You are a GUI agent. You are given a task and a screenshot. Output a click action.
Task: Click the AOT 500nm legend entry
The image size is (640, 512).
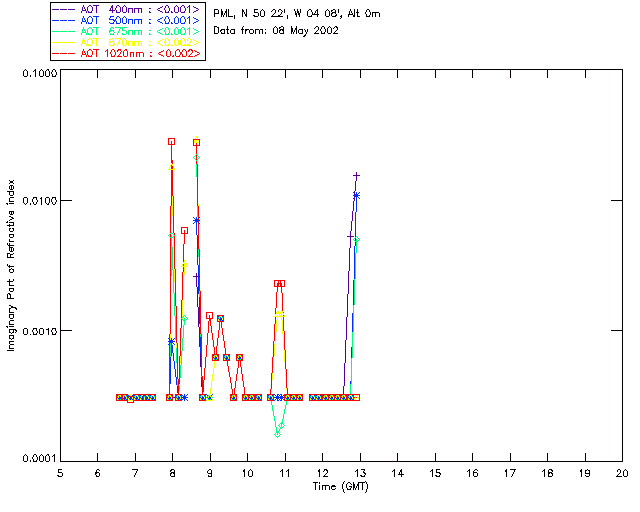tap(126, 20)
